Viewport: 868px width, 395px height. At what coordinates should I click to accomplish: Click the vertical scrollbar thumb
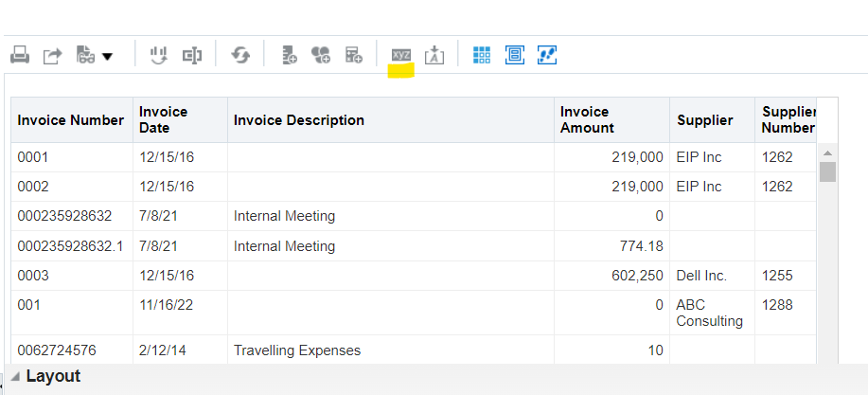click(827, 172)
